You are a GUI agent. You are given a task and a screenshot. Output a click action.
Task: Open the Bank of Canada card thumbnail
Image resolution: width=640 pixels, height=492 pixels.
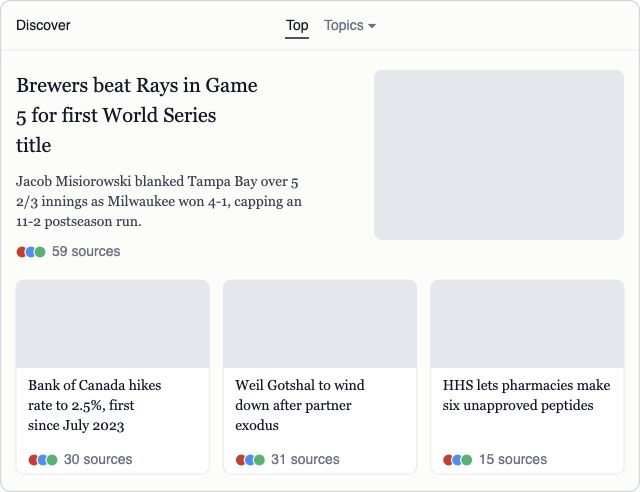tap(113, 324)
